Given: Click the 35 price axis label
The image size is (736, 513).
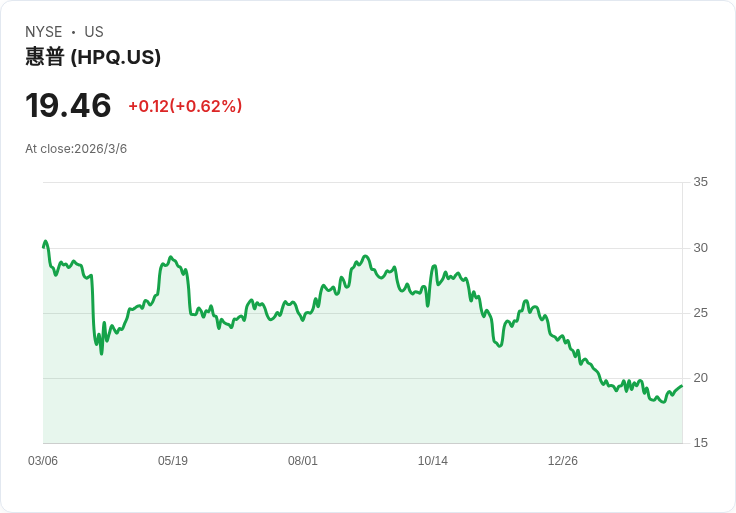Looking at the screenshot, I should click(x=701, y=182).
